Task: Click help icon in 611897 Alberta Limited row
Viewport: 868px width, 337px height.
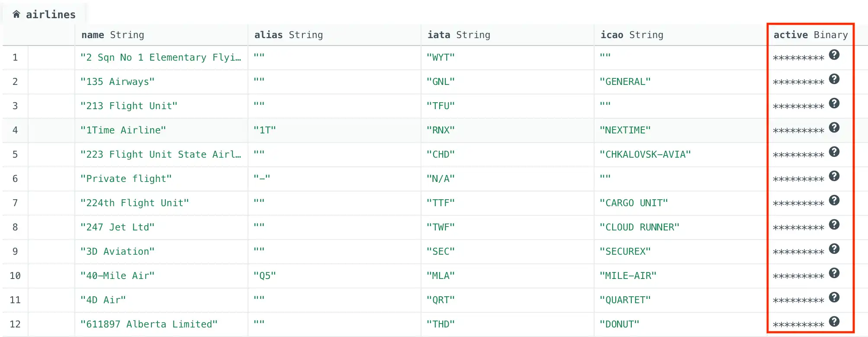Action: [x=834, y=322]
